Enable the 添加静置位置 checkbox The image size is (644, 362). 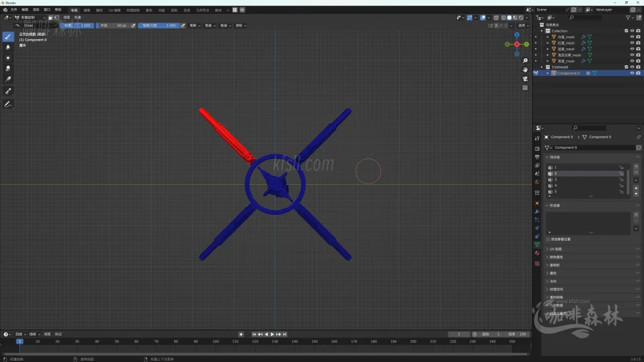(x=548, y=239)
